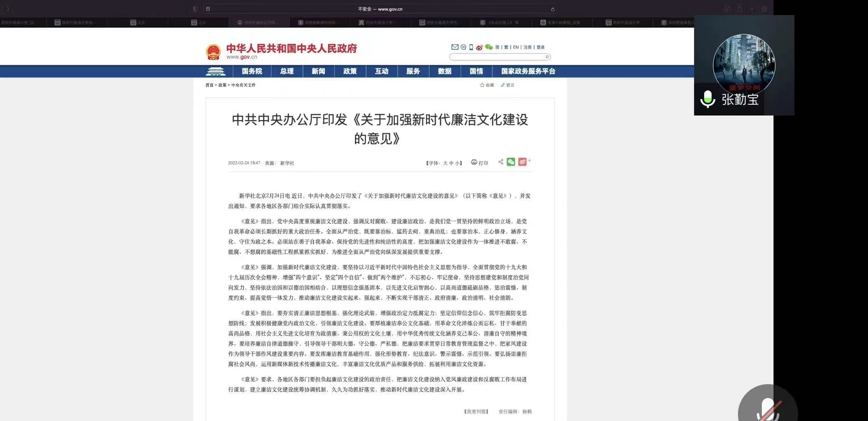
Task: Open the mobile phone client icon
Action: pos(471,47)
